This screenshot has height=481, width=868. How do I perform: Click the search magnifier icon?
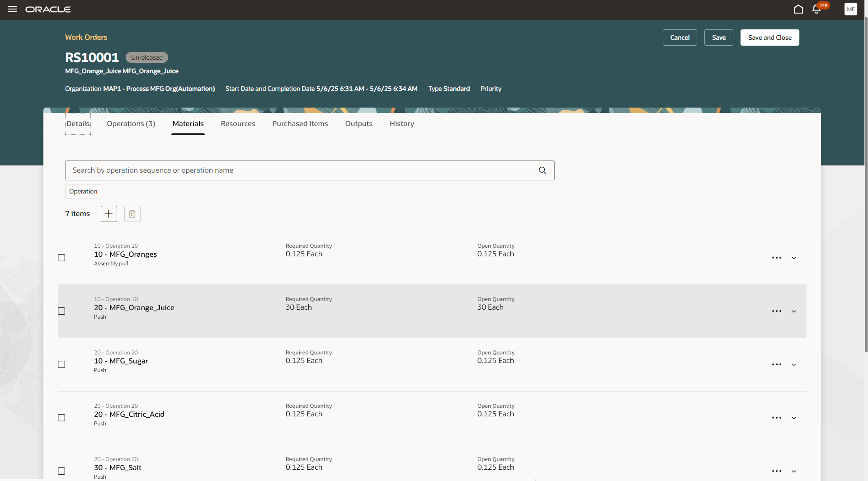coord(542,170)
